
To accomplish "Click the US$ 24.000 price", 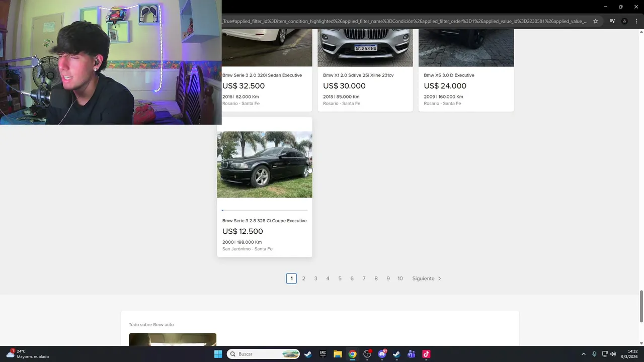I will pyautogui.click(x=445, y=86).
